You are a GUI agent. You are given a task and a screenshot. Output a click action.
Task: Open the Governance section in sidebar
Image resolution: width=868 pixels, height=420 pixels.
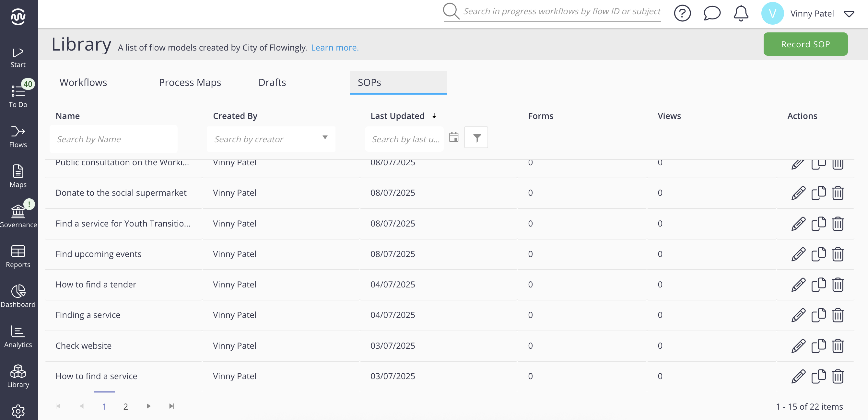pos(18,216)
